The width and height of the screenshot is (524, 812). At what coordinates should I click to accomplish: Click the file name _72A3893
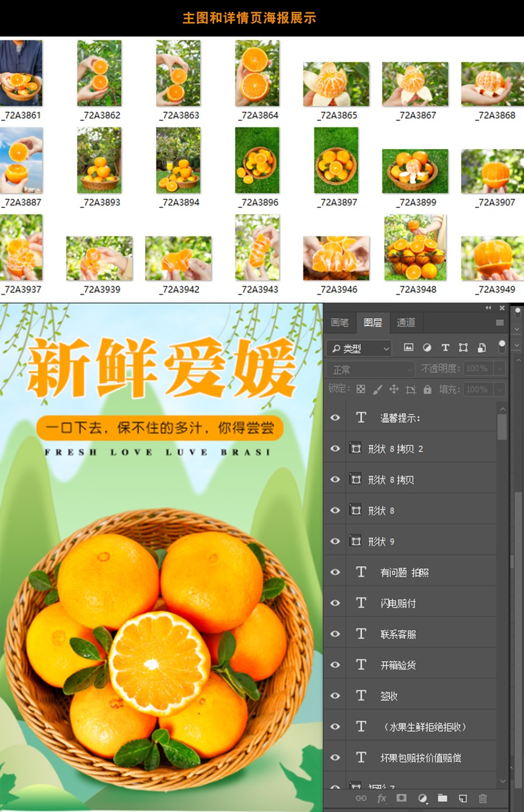coord(100,202)
